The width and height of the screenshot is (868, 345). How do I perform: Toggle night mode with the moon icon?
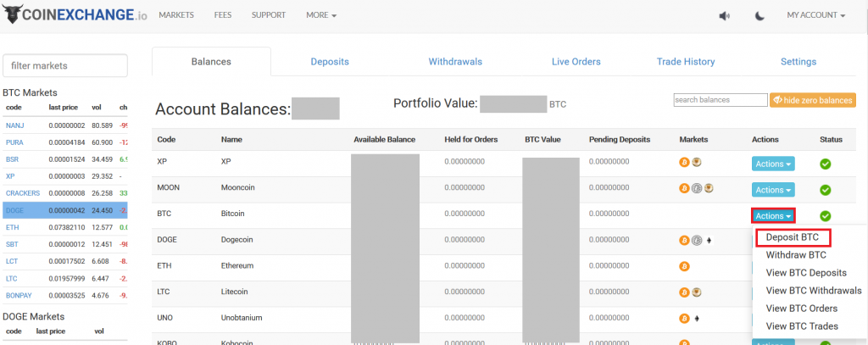pyautogui.click(x=760, y=16)
